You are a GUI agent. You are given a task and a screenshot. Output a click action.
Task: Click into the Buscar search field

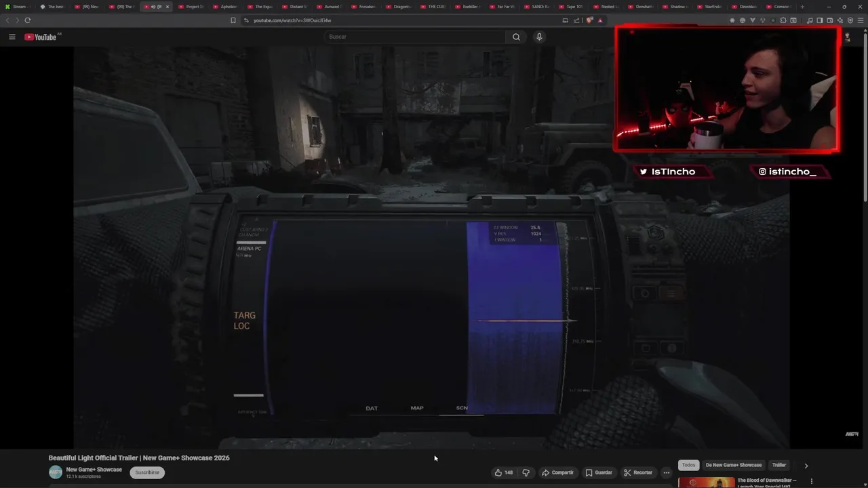click(x=415, y=37)
